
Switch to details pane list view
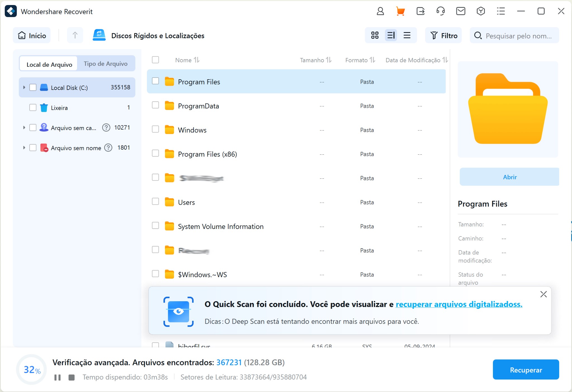[x=391, y=35]
